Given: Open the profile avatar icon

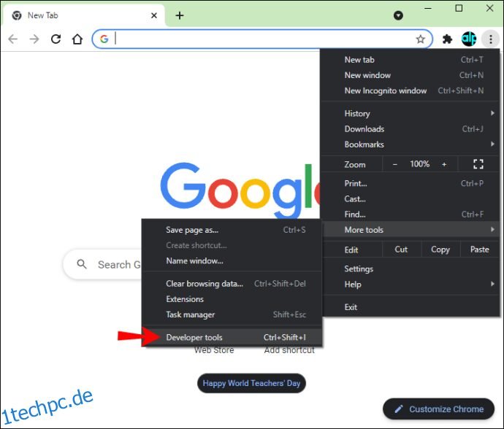Looking at the screenshot, I should tap(469, 39).
